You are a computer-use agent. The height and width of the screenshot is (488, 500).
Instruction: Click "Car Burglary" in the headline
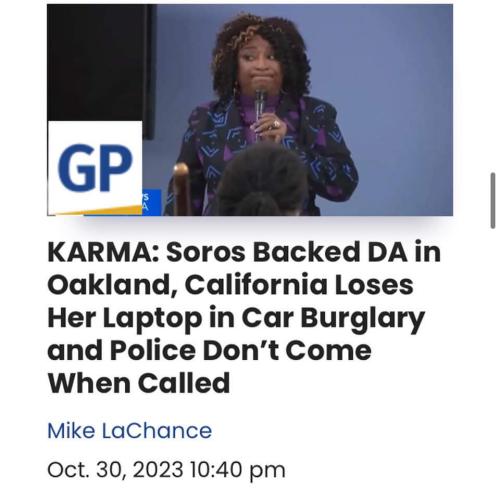(x=332, y=317)
